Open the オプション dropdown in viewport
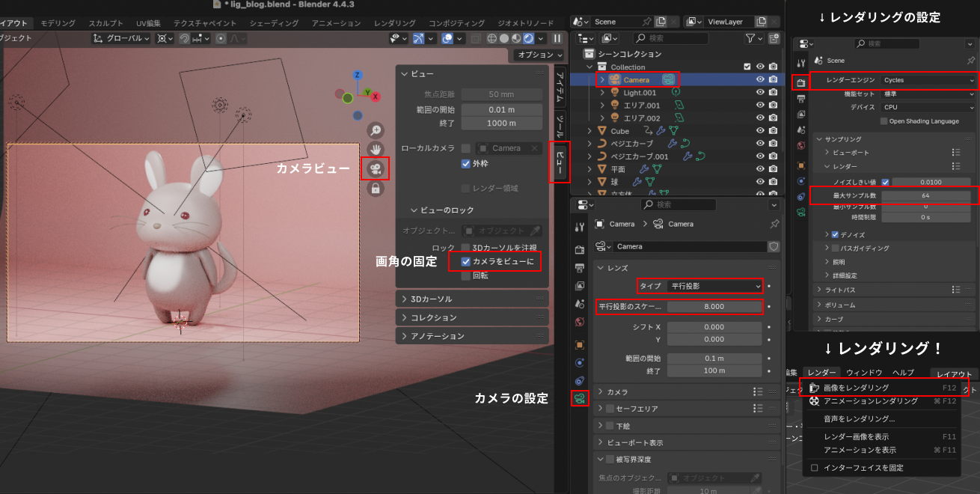Image resolution: width=980 pixels, height=494 pixels. 539,55
